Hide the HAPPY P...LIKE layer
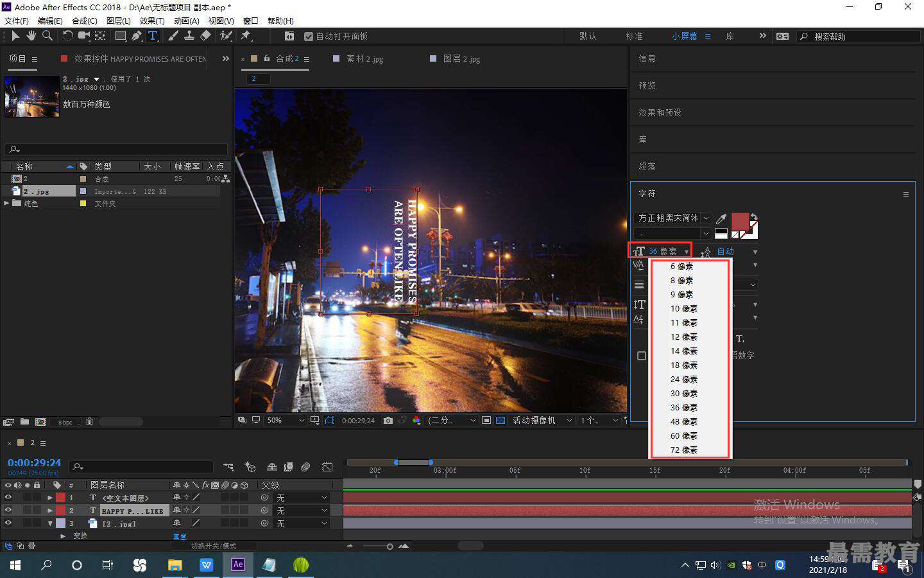924x578 pixels. [8, 511]
